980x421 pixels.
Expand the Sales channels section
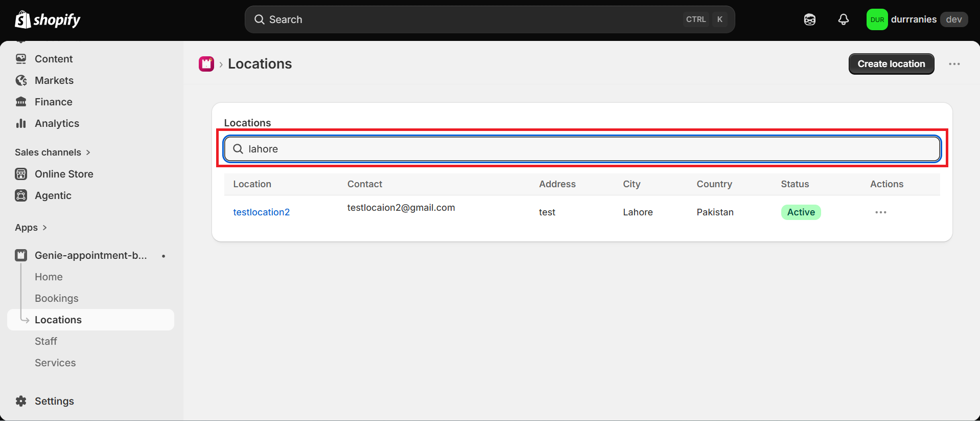[53, 152]
